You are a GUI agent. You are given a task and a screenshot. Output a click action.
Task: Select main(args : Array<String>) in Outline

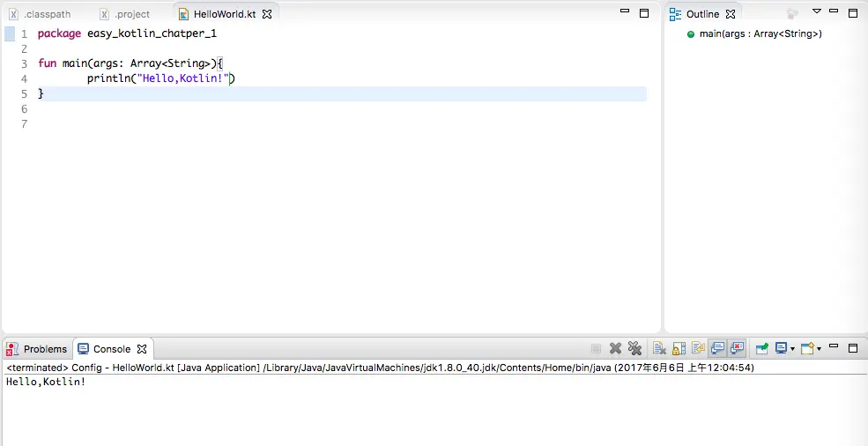click(760, 33)
